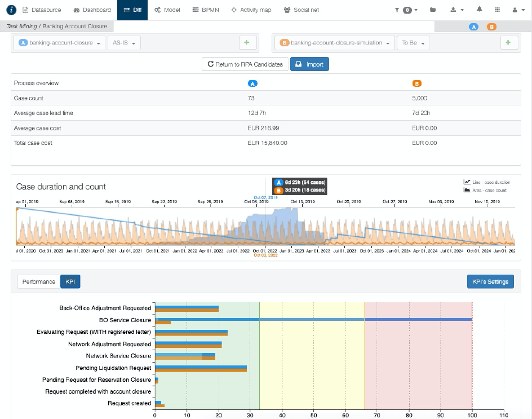The image size is (532, 419).
Task: Open KPI's Settings
Action: point(490,281)
